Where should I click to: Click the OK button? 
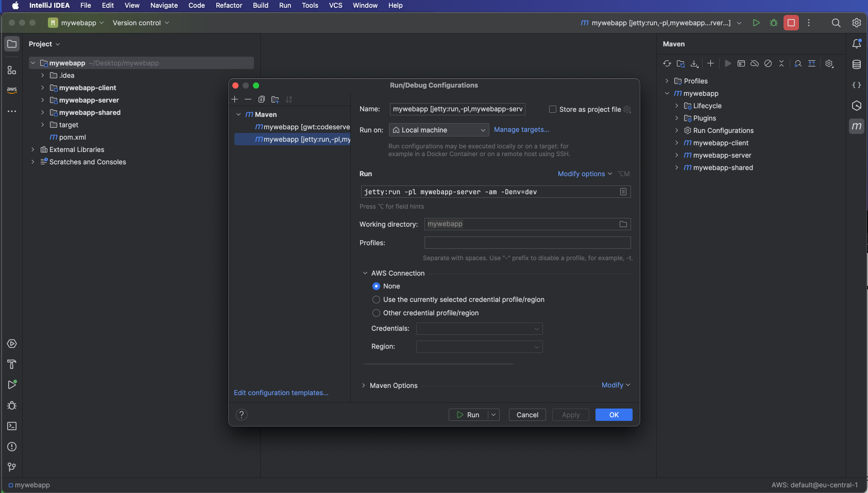click(614, 415)
